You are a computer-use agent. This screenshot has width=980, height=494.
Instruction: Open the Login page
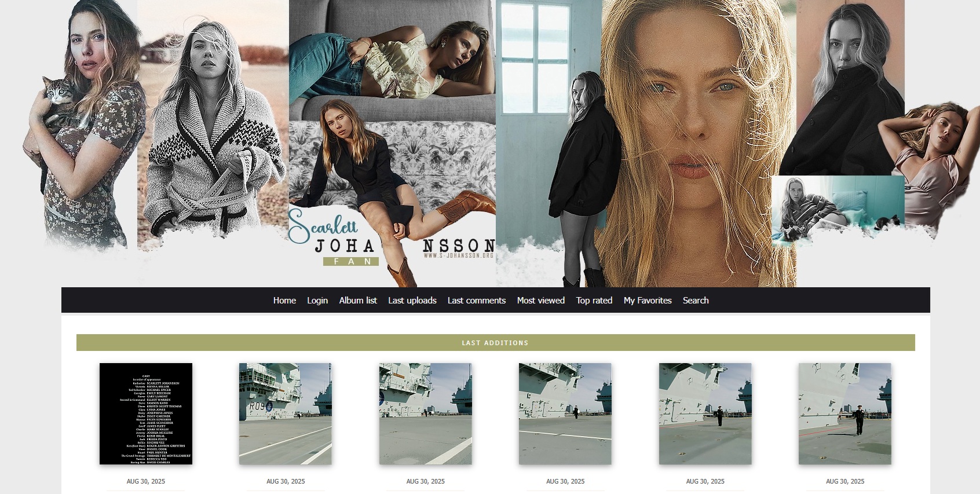317,301
